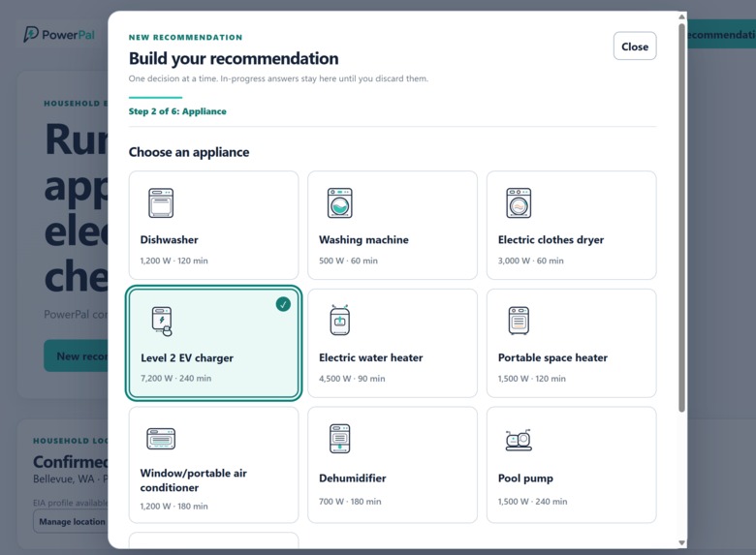Click the '3,000 W · 60 min' text
756x555 pixels.
point(531,261)
